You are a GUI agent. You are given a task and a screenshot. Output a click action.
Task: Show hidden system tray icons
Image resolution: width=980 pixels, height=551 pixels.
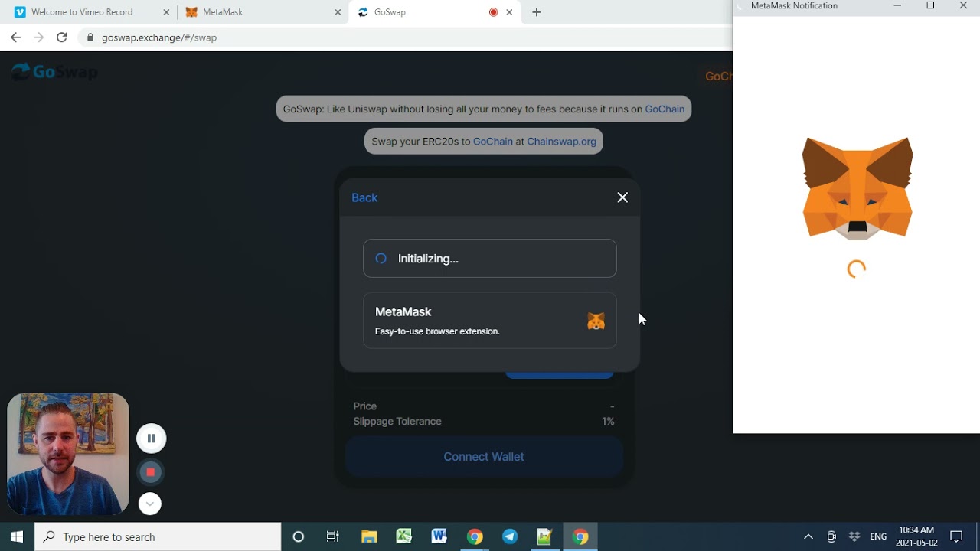(808, 536)
